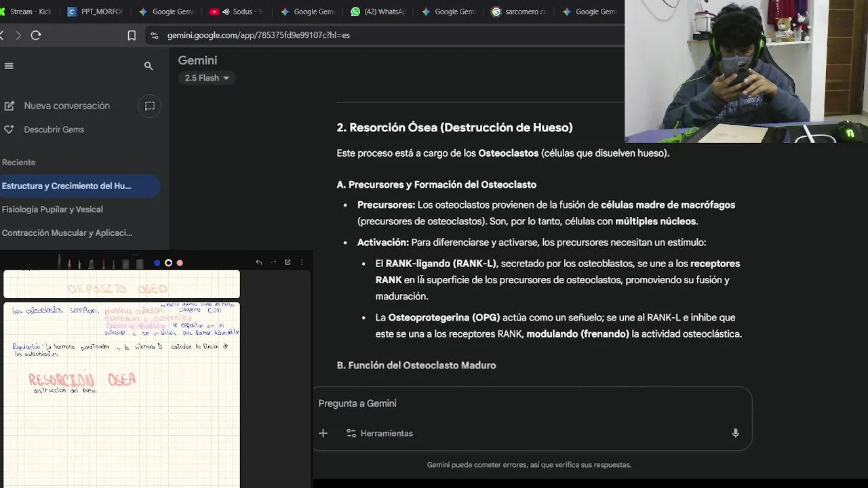Open site information icon in address bar
This screenshot has height=488, width=868.
point(155,35)
